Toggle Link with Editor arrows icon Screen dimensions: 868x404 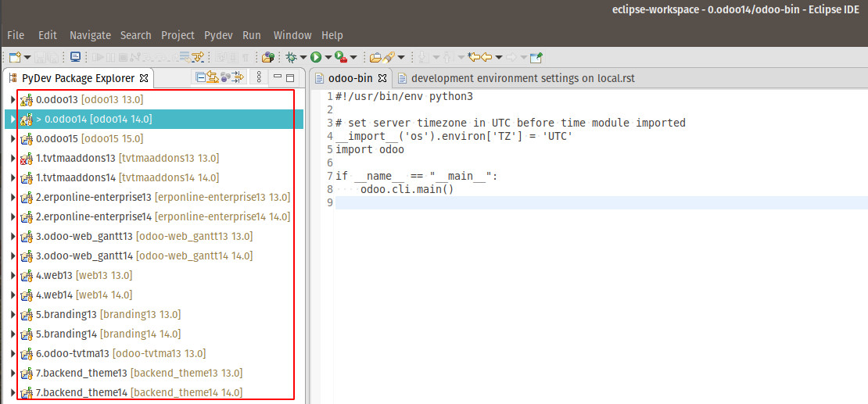[213, 77]
